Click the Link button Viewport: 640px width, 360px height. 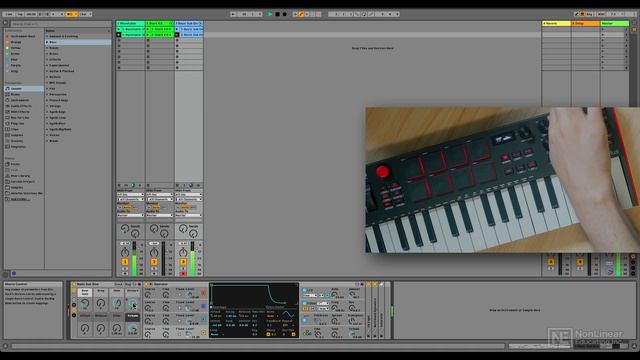coord(9,14)
